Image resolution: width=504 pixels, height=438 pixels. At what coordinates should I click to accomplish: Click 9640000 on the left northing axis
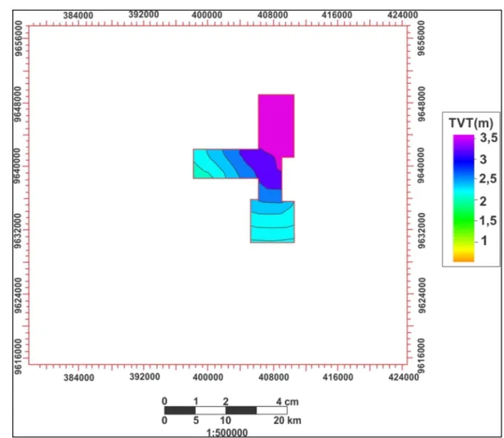[17, 166]
